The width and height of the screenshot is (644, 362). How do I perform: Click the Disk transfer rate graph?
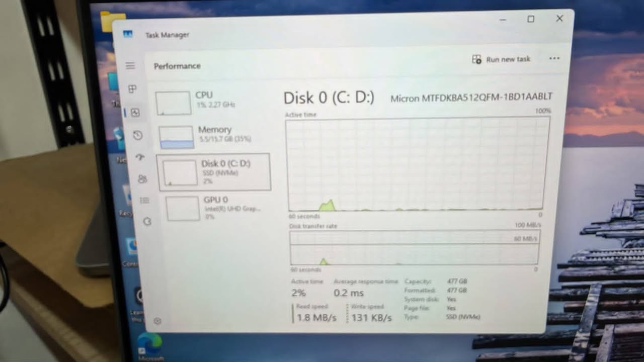tap(414, 248)
